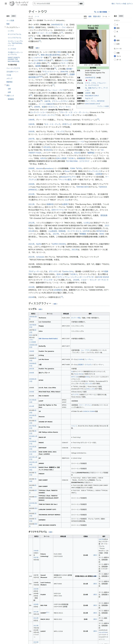138x644 pixels.
Task: Open Towa Tei portrait photo in infobox
Action: coord(93,47)
